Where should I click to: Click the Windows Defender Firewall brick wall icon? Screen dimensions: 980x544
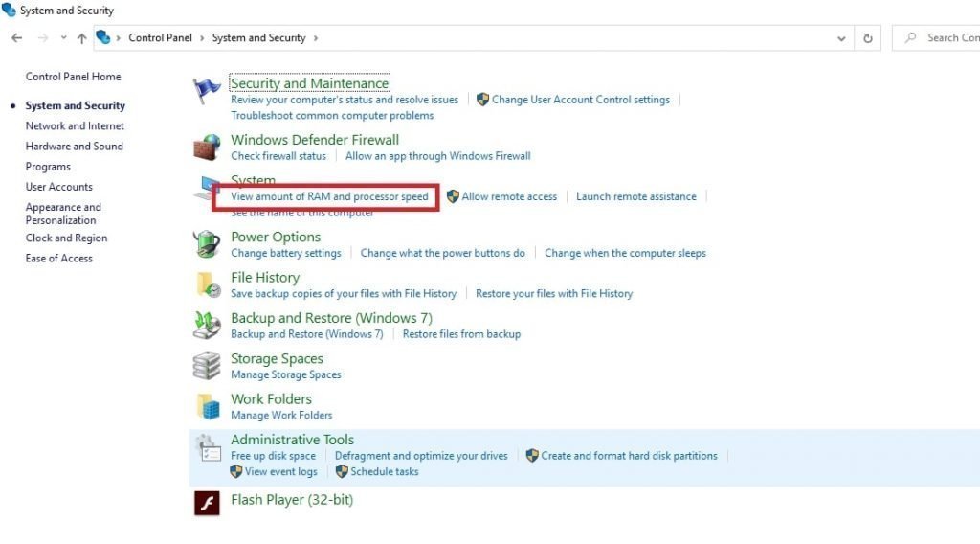(x=208, y=147)
